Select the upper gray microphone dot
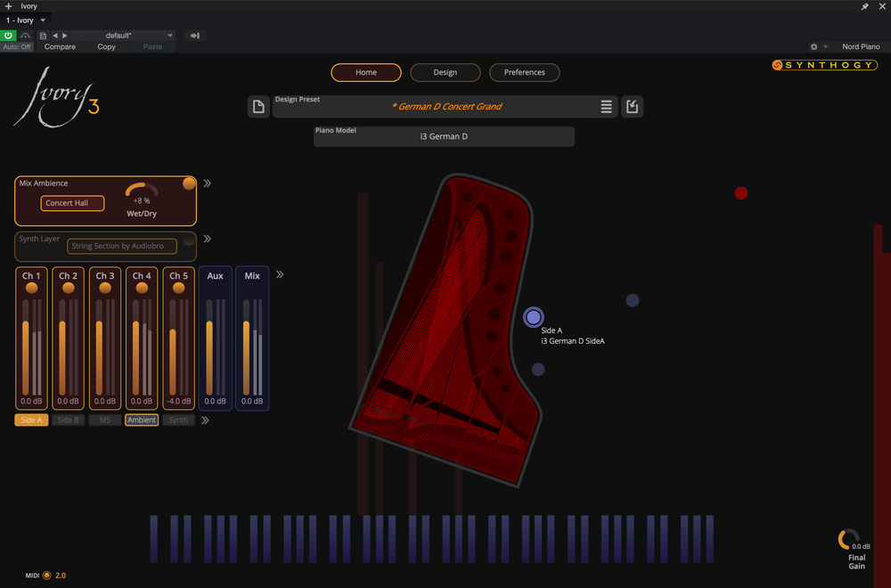Viewport: 891px width, 588px height. (633, 300)
